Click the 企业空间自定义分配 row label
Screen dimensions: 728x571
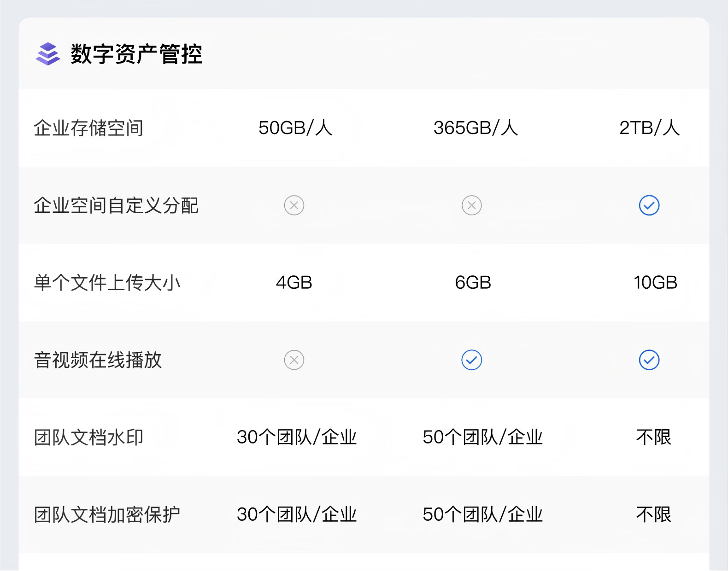[x=116, y=205]
